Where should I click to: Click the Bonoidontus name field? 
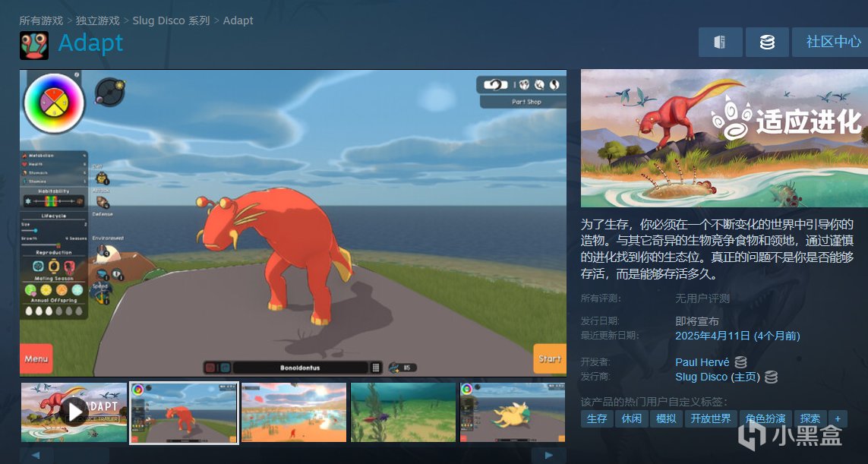coord(300,368)
